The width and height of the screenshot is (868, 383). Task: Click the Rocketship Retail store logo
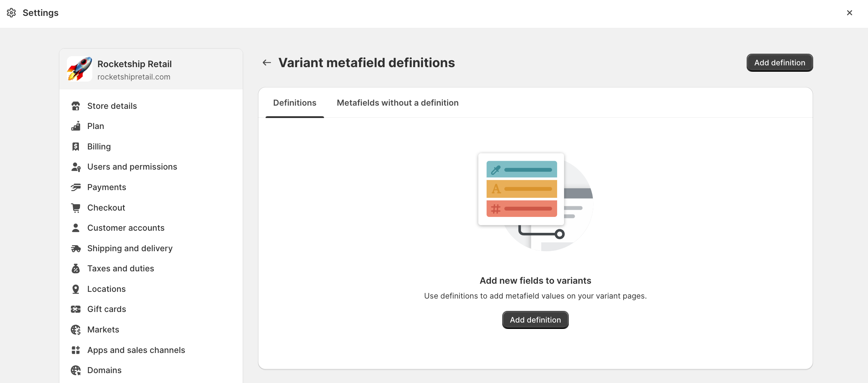tap(80, 69)
